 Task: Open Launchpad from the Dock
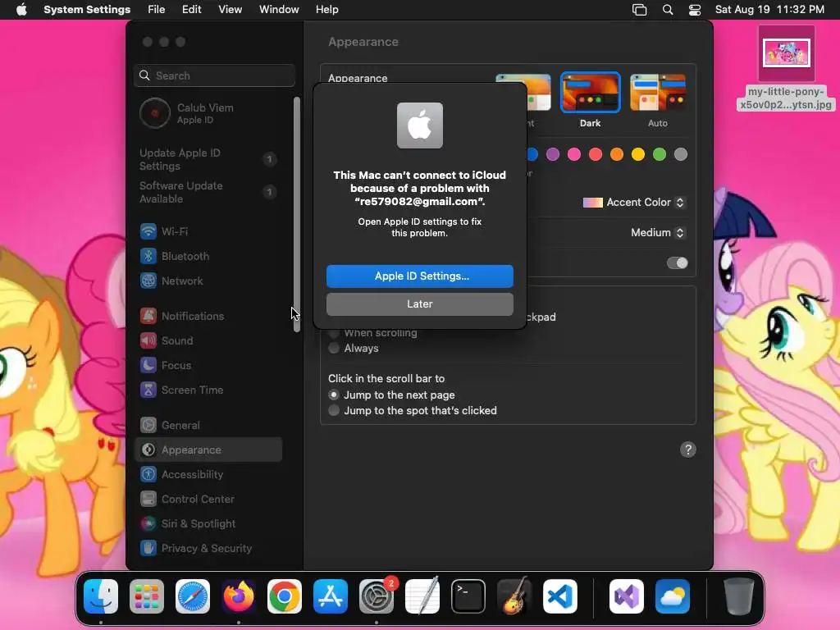pyautogui.click(x=147, y=596)
